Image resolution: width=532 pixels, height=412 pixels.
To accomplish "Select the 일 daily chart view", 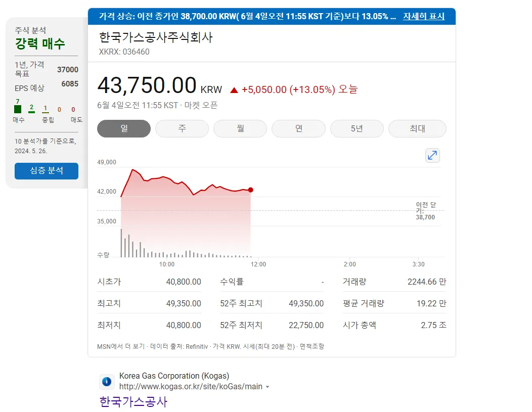I will pos(123,128).
